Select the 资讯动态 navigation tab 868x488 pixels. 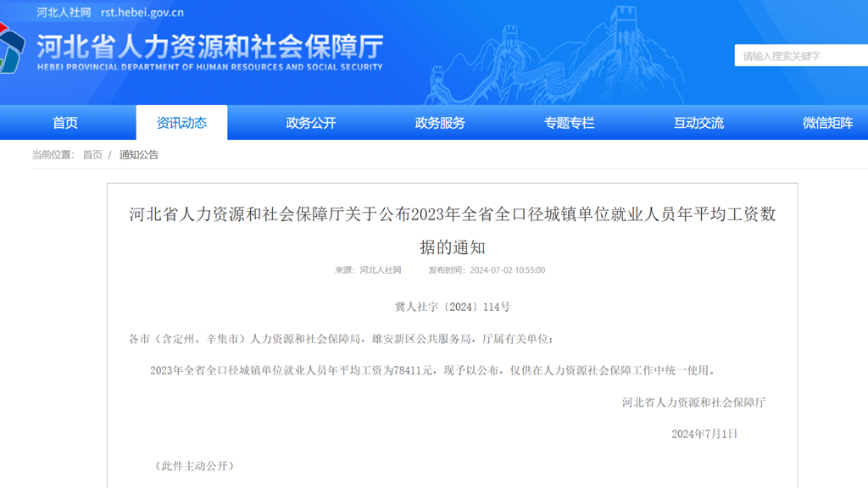coord(181,123)
